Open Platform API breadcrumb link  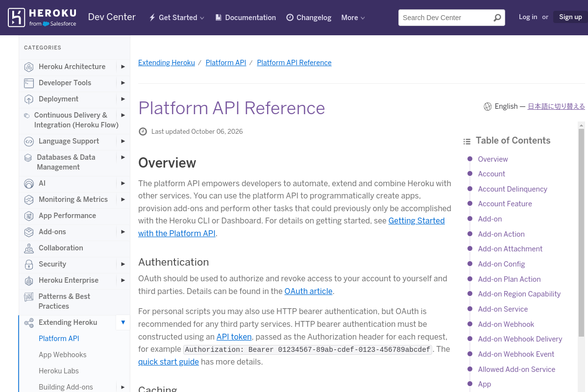226,63
